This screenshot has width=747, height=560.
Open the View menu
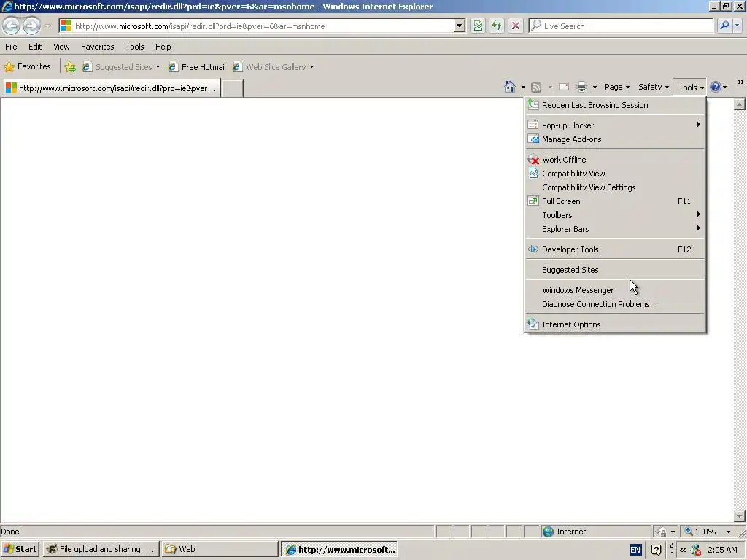pos(61,47)
